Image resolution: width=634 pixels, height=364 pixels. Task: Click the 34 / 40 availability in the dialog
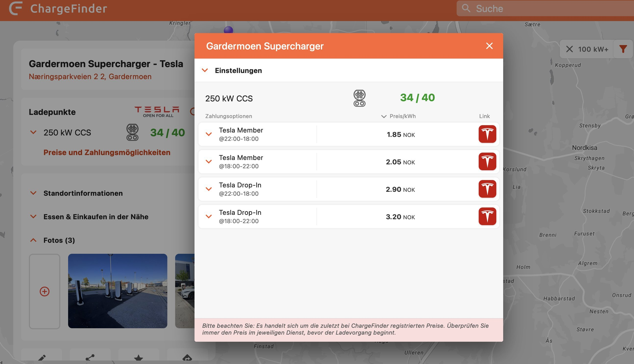[417, 97]
